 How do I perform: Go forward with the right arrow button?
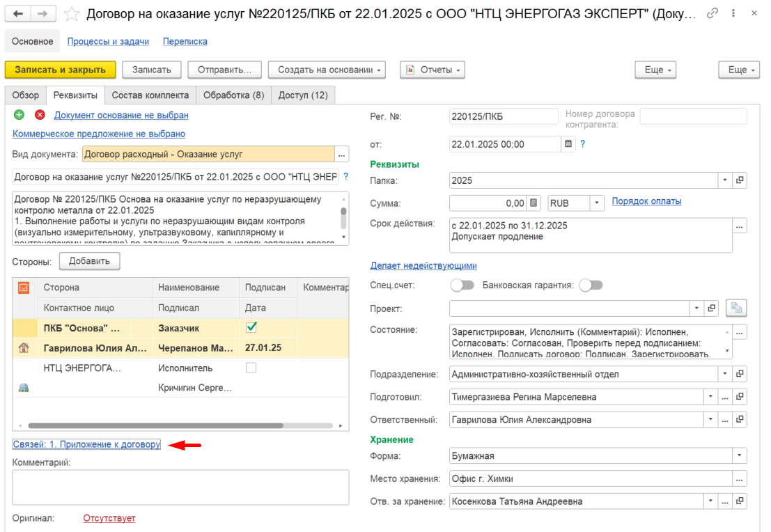click(x=43, y=14)
